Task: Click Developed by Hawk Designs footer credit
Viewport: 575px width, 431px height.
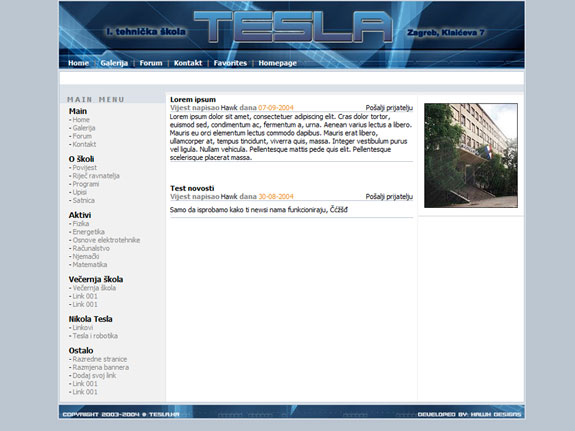Action: pyautogui.click(x=469, y=414)
